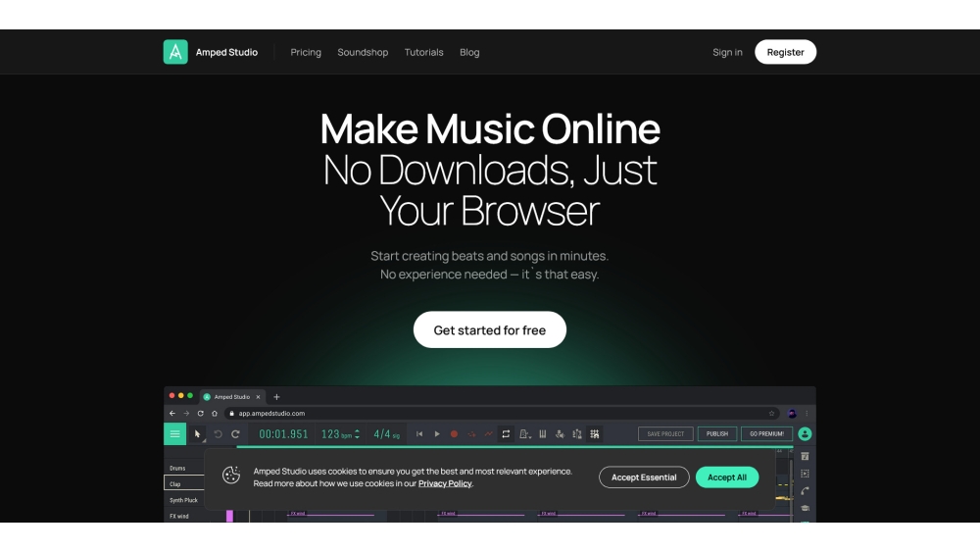Toggle the snap-to-grid button
Screen dimensions: 980x552
(x=594, y=433)
